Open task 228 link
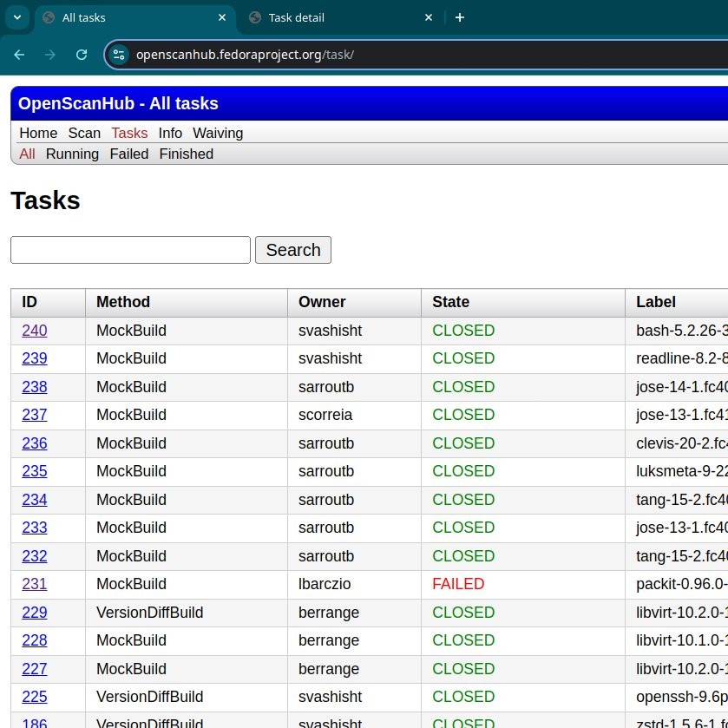The width and height of the screenshot is (728, 728). [35, 640]
